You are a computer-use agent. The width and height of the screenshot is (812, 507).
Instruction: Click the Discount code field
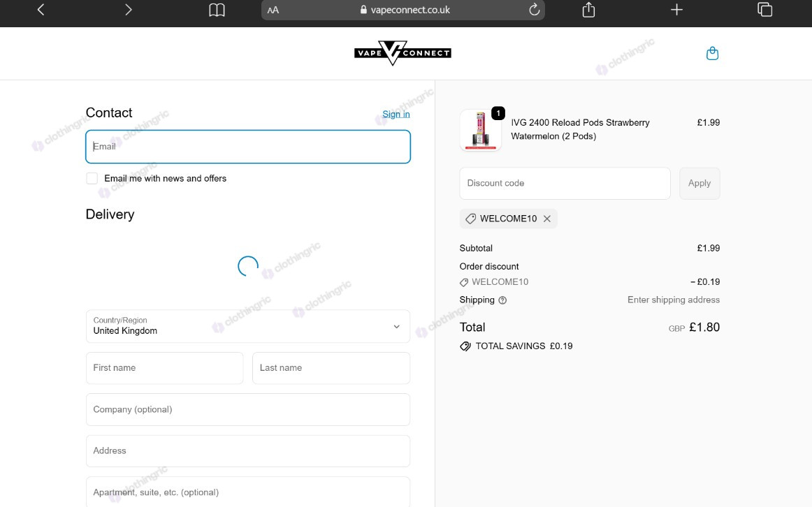[x=565, y=183]
